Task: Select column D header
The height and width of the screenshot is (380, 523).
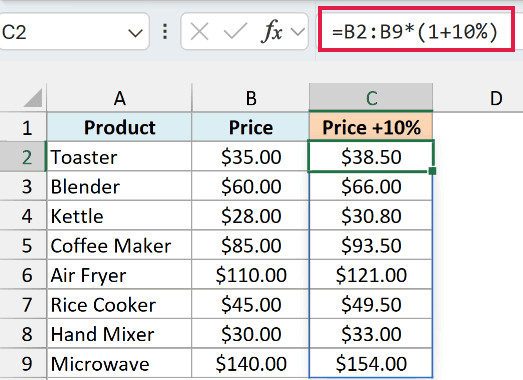Action: [496, 98]
